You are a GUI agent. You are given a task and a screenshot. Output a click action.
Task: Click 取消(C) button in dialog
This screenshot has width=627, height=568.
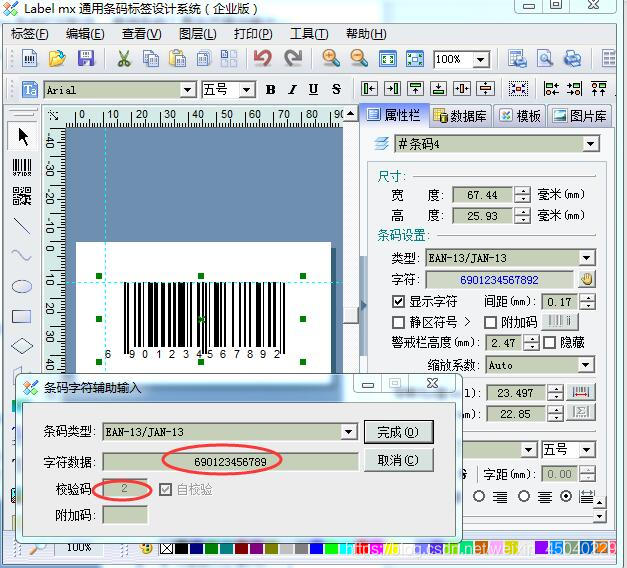[x=398, y=460]
